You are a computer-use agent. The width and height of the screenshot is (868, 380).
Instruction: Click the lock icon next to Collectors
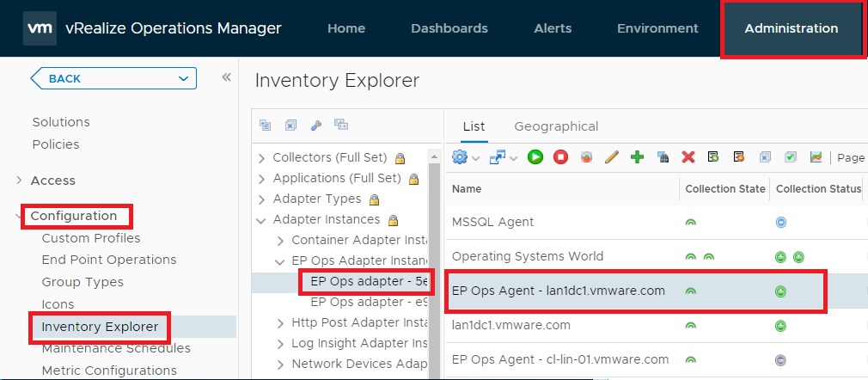tap(400, 158)
